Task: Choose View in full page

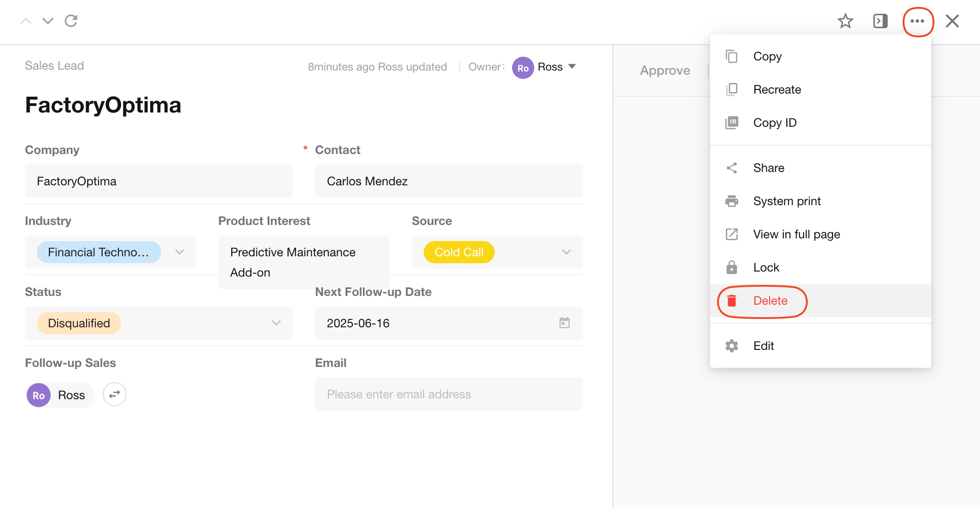Action: coord(796,234)
